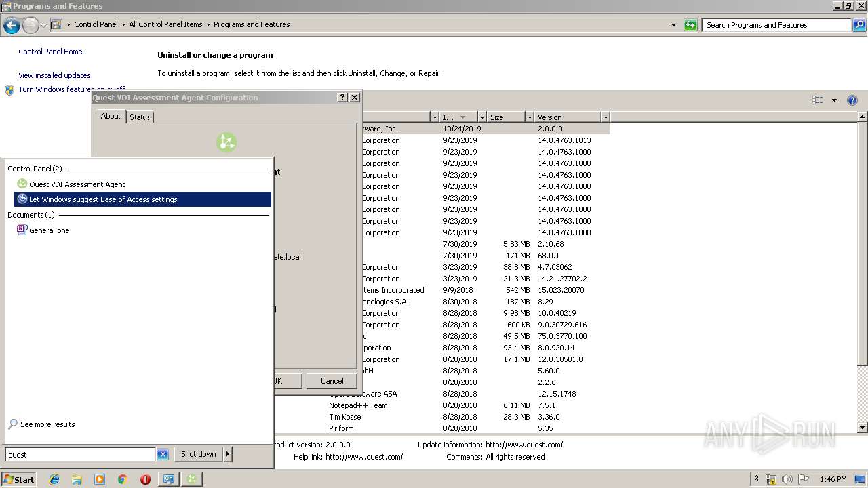Open View installed updates link
The height and width of the screenshot is (488, 868).
[54, 75]
